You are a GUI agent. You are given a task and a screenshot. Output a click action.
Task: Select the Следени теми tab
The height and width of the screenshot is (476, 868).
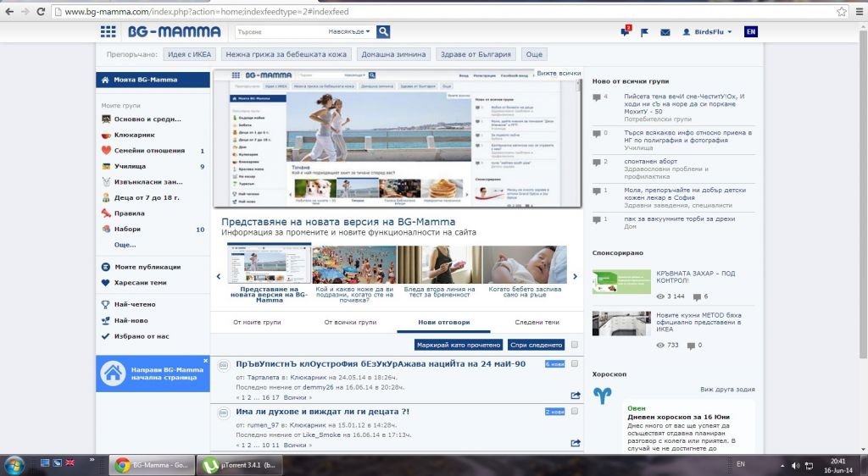point(536,323)
